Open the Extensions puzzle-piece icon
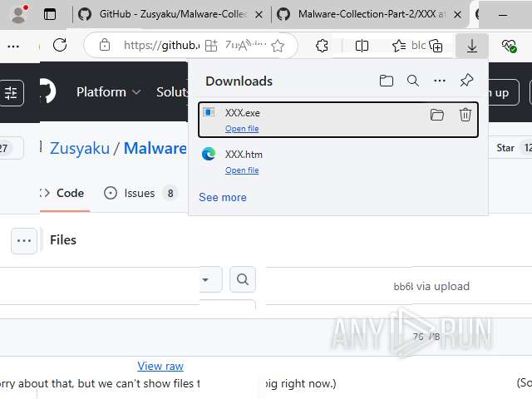Image resolution: width=532 pixels, height=399 pixels. tap(322, 46)
